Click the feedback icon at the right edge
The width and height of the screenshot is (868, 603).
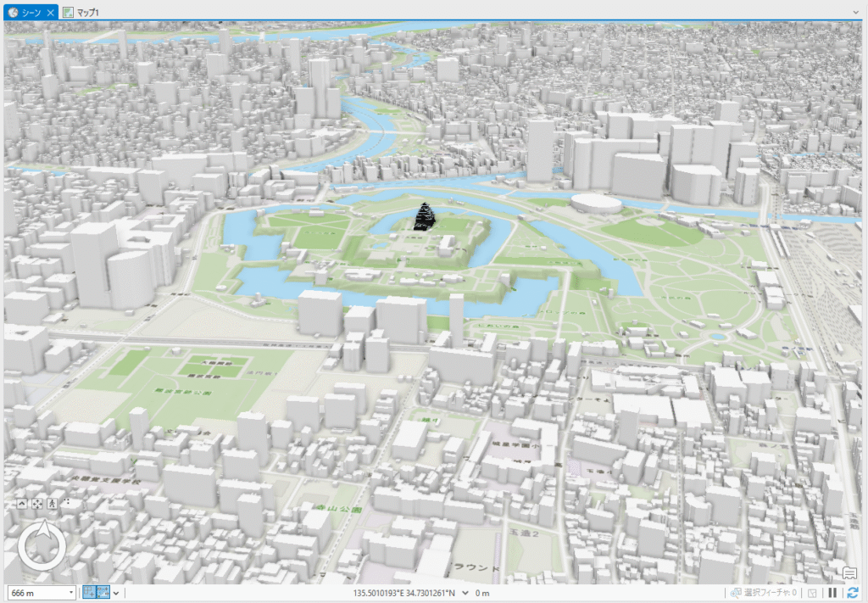coord(849,573)
